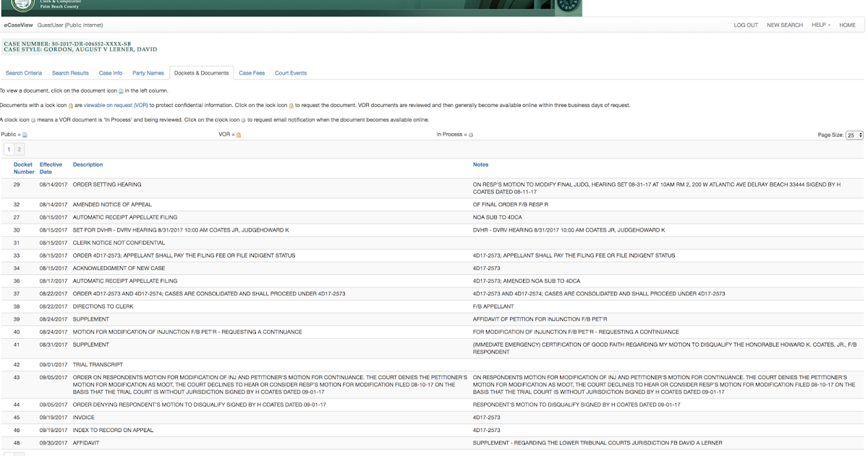
Task: Sort by Description column header
Action: pyautogui.click(x=88, y=165)
